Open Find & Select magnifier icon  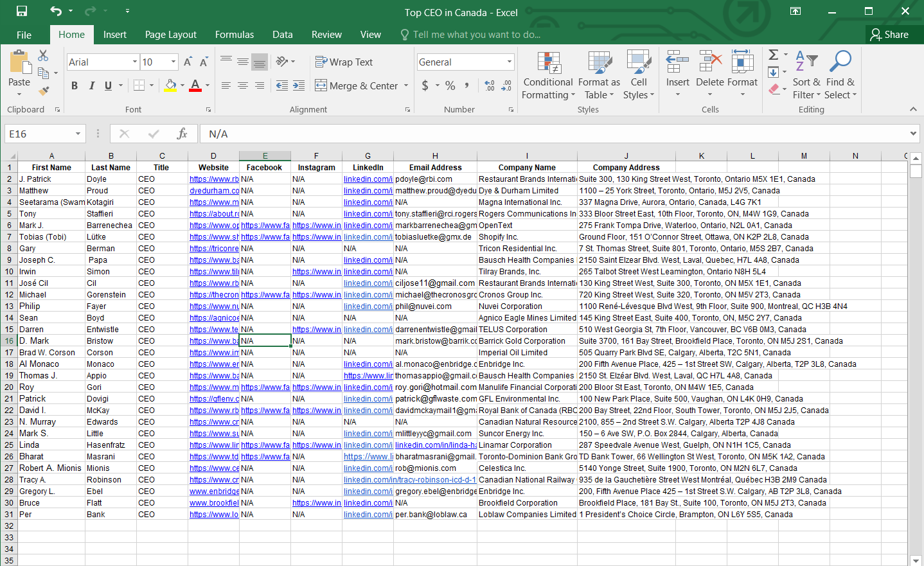tap(840, 62)
